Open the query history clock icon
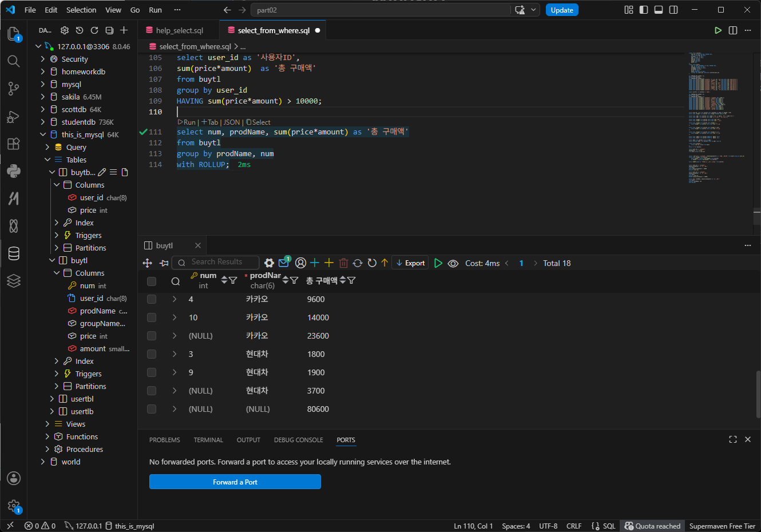Viewport: 761px width, 532px height. [80, 30]
